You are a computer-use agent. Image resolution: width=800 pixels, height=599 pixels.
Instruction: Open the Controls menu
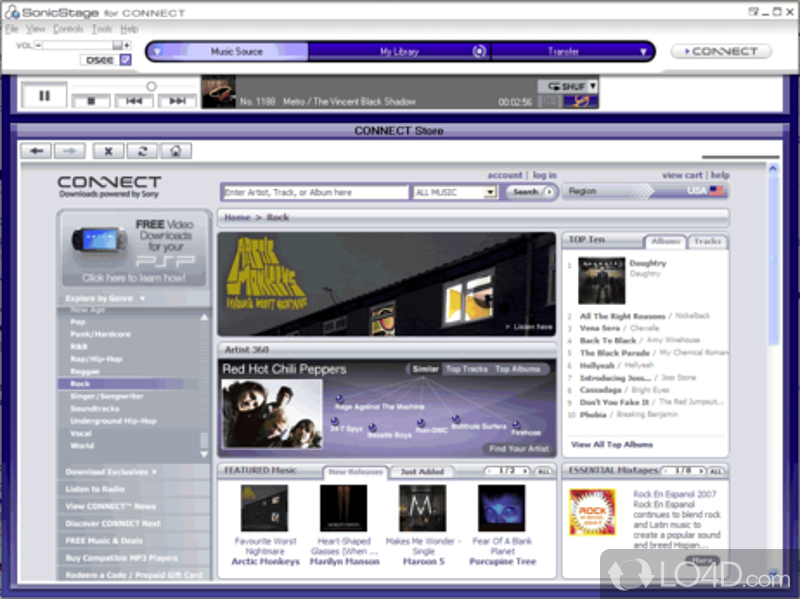click(68, 29)
